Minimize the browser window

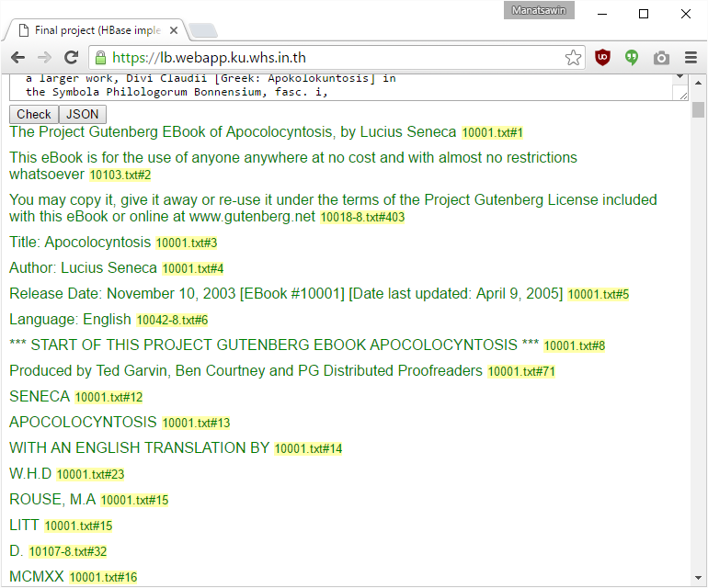coord(602,14)
